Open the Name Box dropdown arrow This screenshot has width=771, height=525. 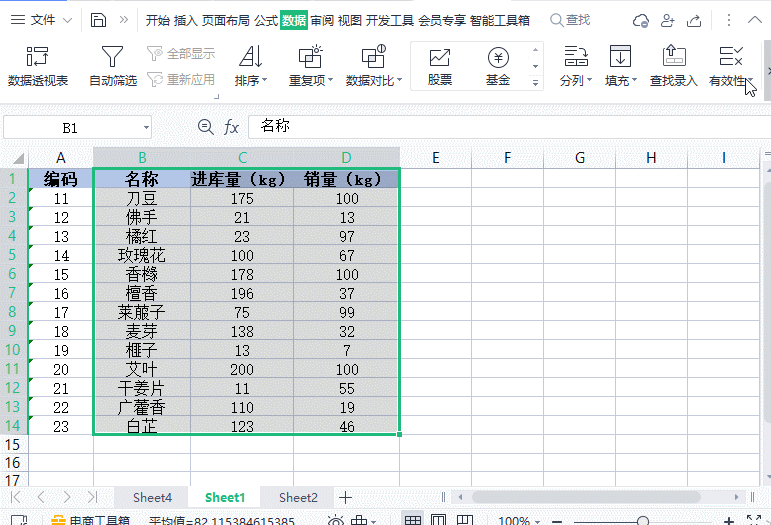(x=146, y=127)
